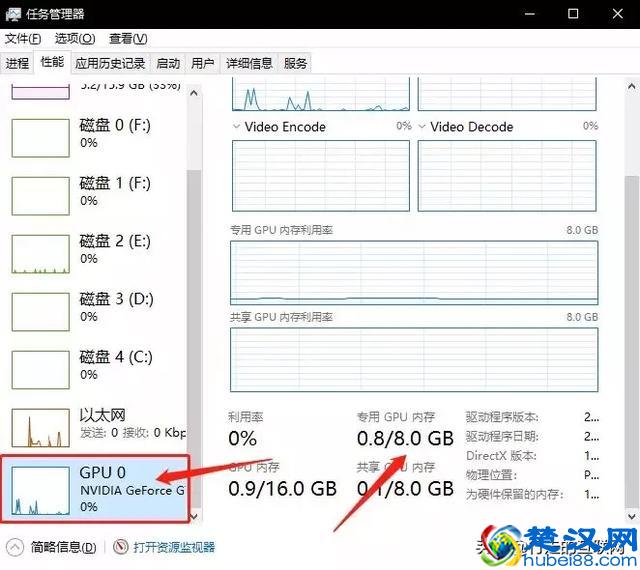Click the 磁盘 2 (E:) mini graph thumbnail
The image size is (640, 570).
[40, 254]
